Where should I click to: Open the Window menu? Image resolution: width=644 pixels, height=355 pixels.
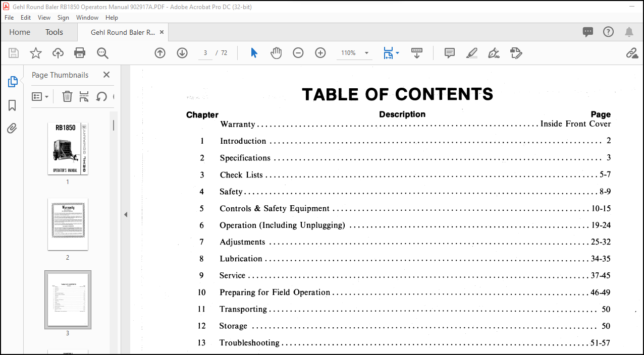point(87,17)
